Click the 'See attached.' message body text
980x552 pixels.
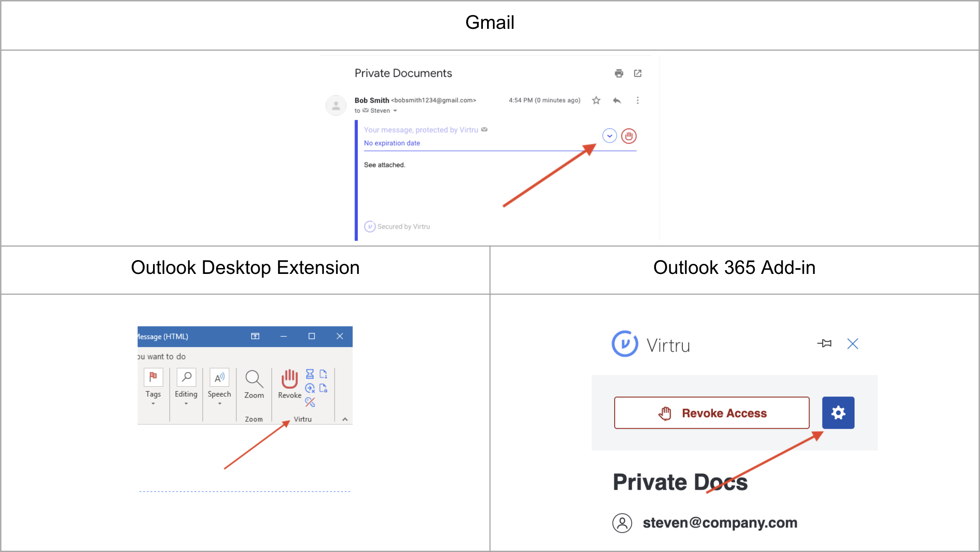pos(385,165)
